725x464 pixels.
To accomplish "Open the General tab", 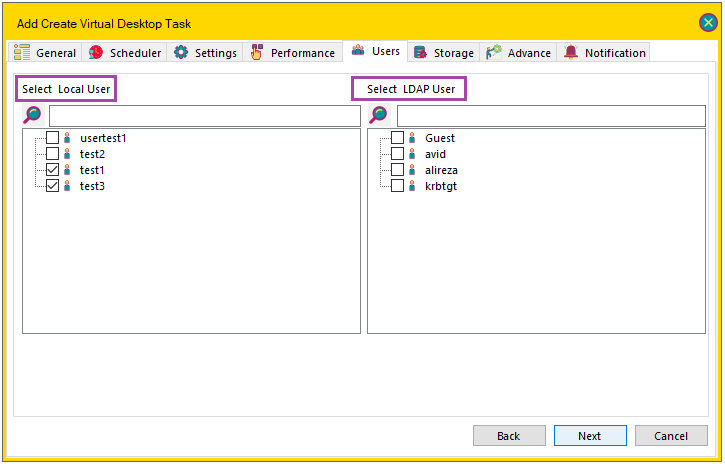I will (x=45, y=53).
